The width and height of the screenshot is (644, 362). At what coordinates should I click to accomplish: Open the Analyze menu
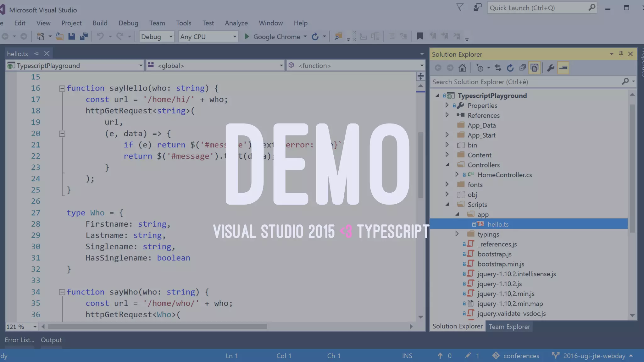coord(236,23)
